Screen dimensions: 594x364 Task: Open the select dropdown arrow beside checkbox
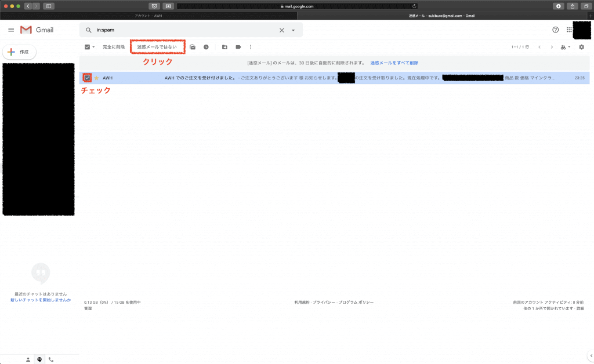coord(93,47)
